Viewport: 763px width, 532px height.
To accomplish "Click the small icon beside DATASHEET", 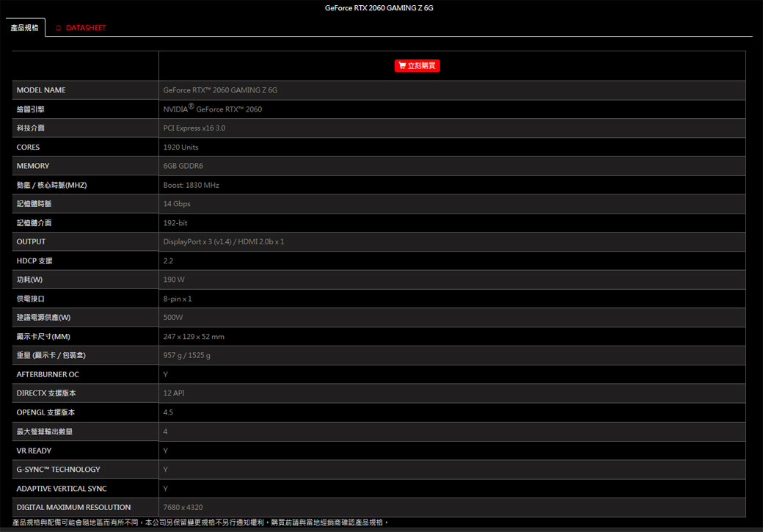I will [58, 28].
